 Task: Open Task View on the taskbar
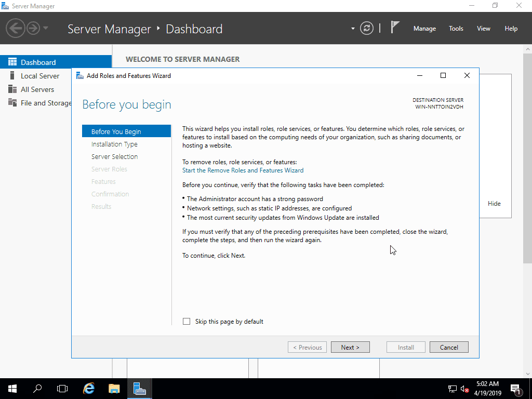[x=62, y=389]
